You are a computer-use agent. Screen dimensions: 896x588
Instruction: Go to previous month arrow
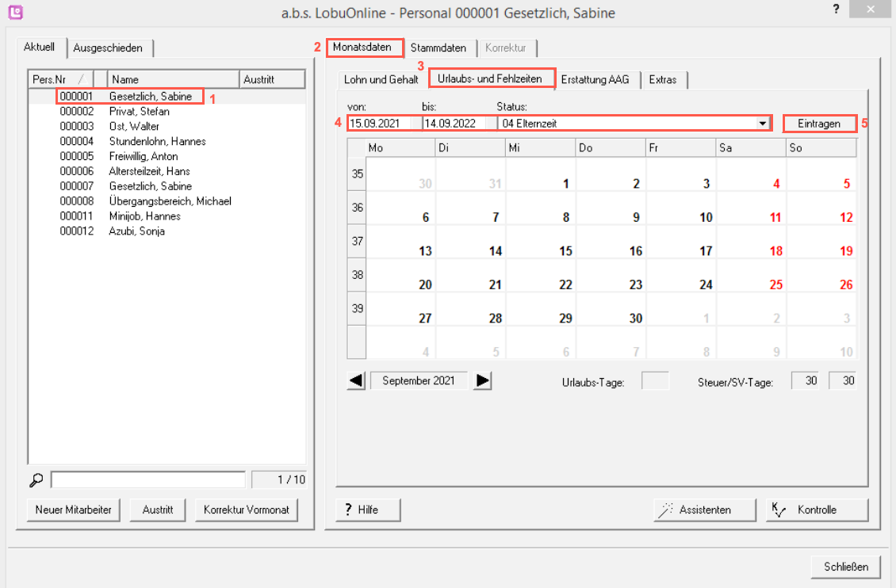[357, 381]
